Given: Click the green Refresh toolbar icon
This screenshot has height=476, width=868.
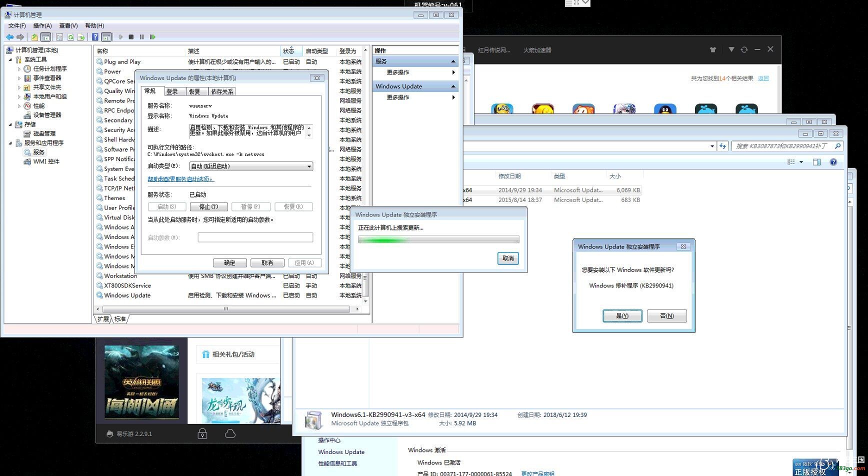Looking at the screenshot, I should click(x=70, y=37).
